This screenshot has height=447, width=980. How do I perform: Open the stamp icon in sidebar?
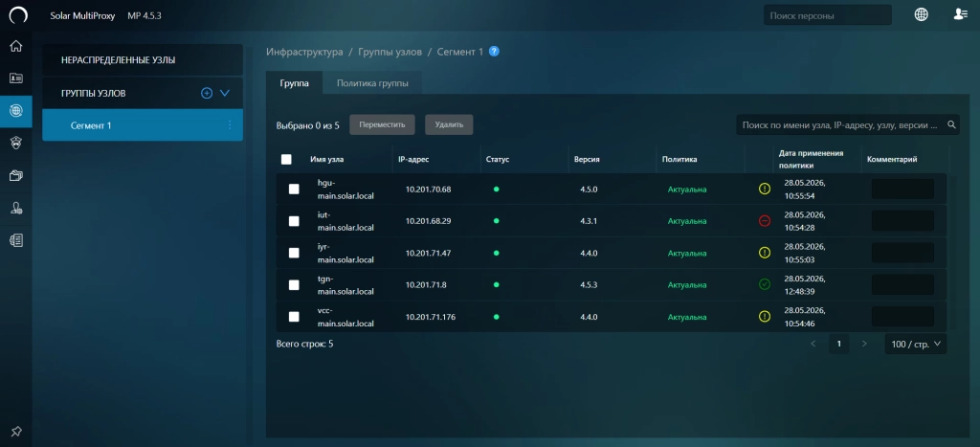[16, 208]
